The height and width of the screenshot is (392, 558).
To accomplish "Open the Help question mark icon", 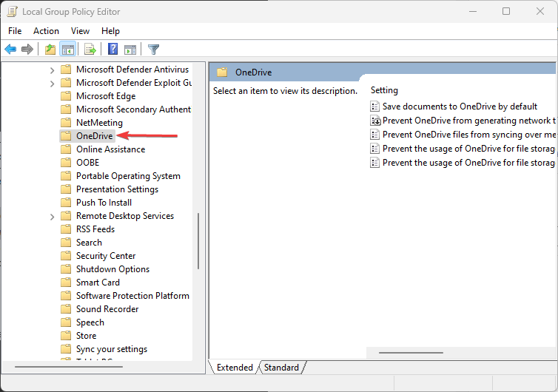I will tap(112, 49).
